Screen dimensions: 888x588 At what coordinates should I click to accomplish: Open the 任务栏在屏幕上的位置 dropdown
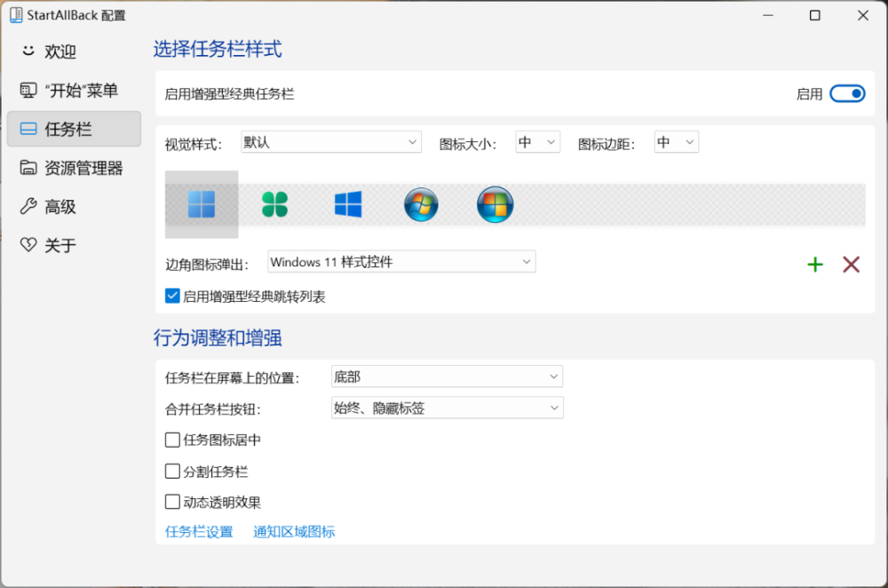[447, 377]
